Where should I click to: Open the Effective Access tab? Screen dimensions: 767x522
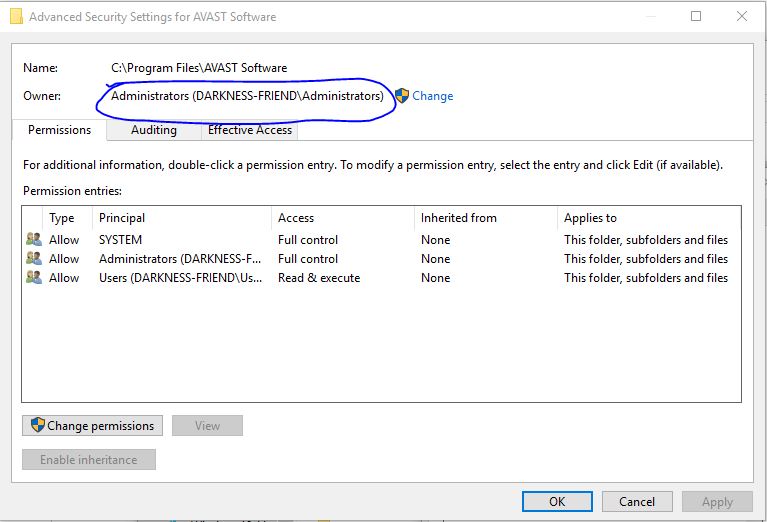(249, 130)
